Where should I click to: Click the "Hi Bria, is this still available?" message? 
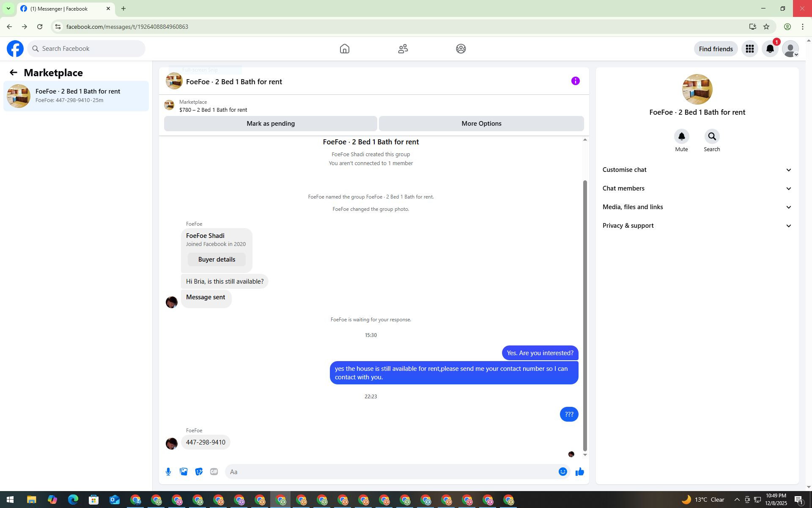point(225,282)
